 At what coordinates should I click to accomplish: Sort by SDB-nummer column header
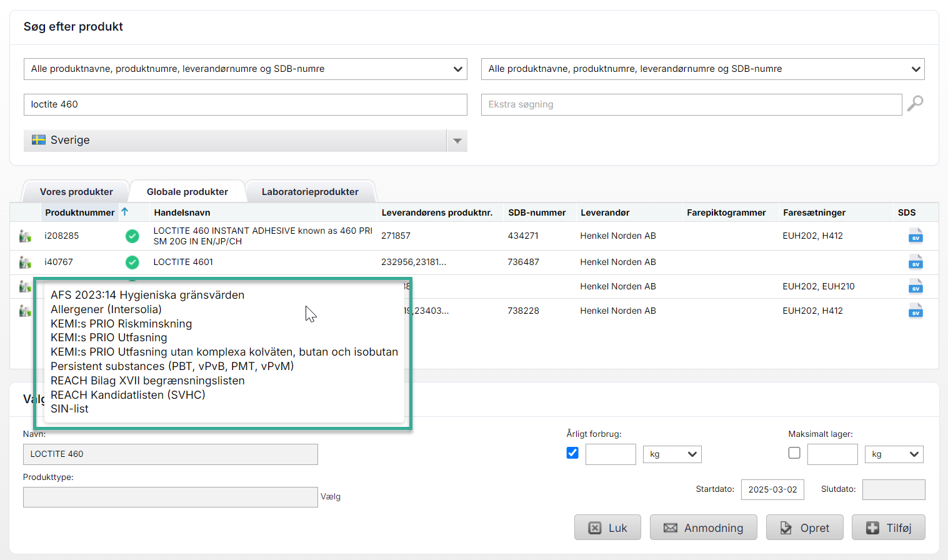537,212
